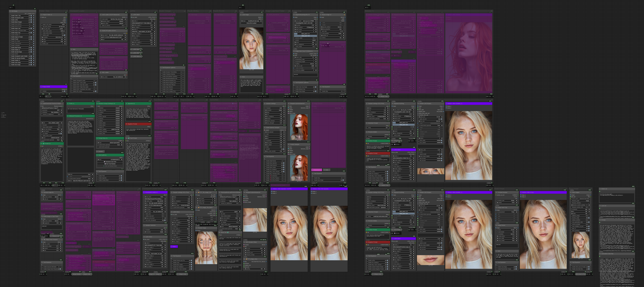Collapse the DualCLIPLoader (GGUF) node
This screenshot has width=644, height=287.
pos(101,31)
